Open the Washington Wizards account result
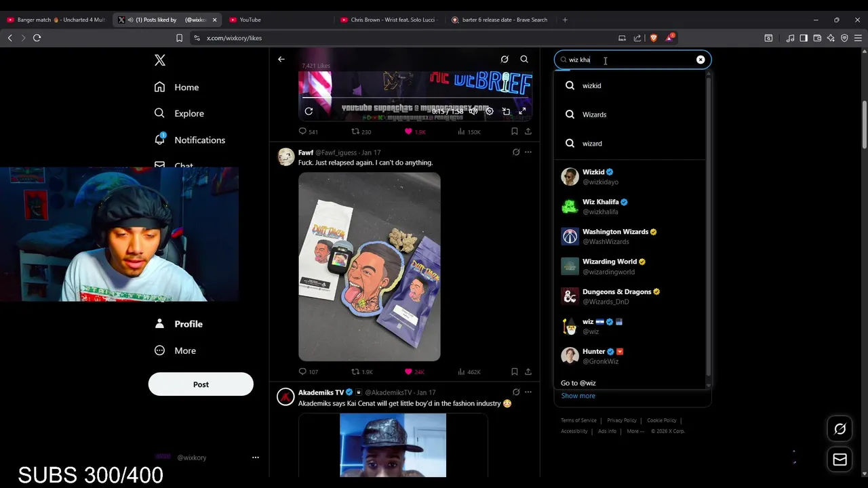Screen dimensions: 868x488 tap(631, 237)
